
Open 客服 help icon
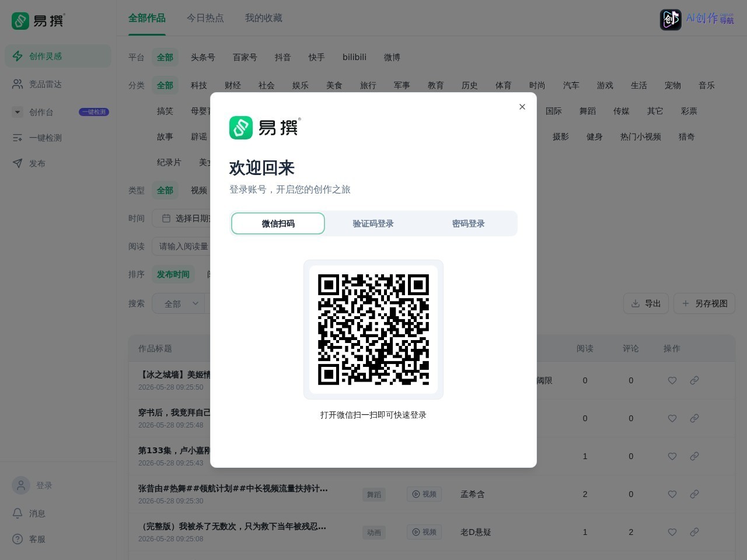tap(18, 539)
